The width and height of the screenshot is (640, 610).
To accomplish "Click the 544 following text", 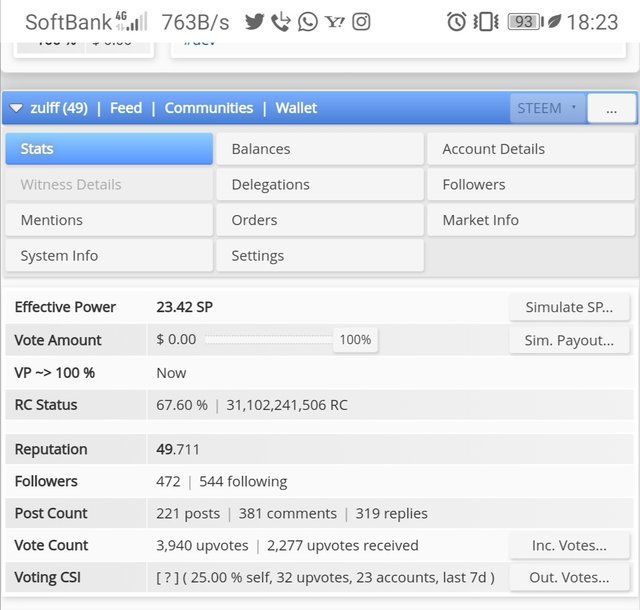I will pos(243,482).
